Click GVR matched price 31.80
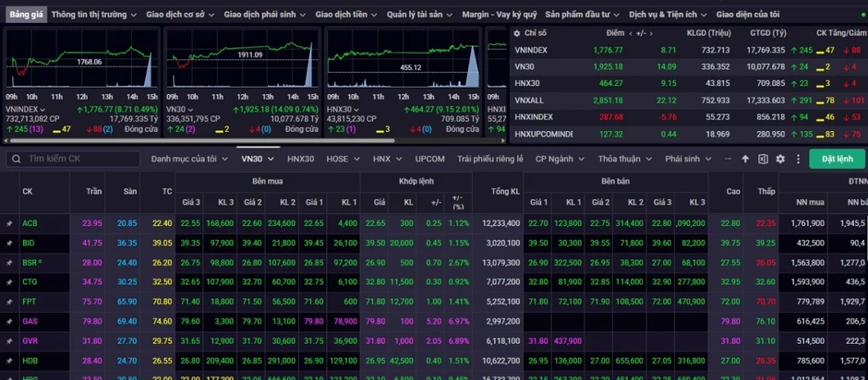868x380 pixels. pos(375,341)
